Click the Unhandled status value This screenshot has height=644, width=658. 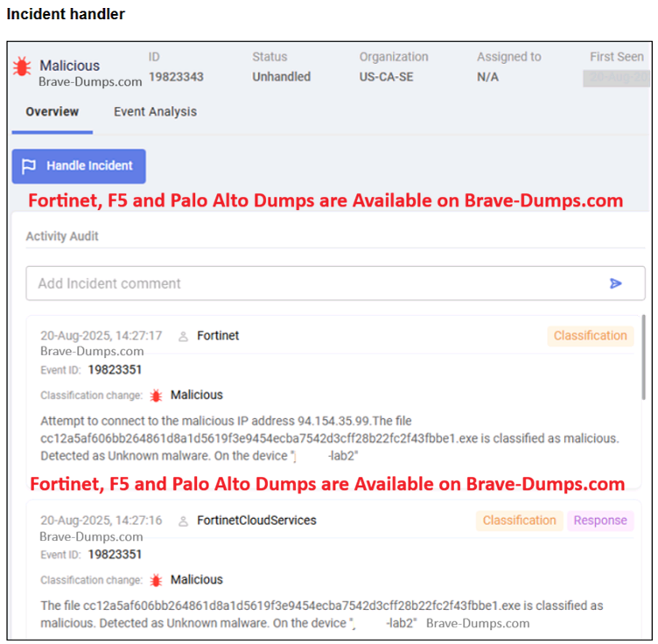click(x=281, y=77)
